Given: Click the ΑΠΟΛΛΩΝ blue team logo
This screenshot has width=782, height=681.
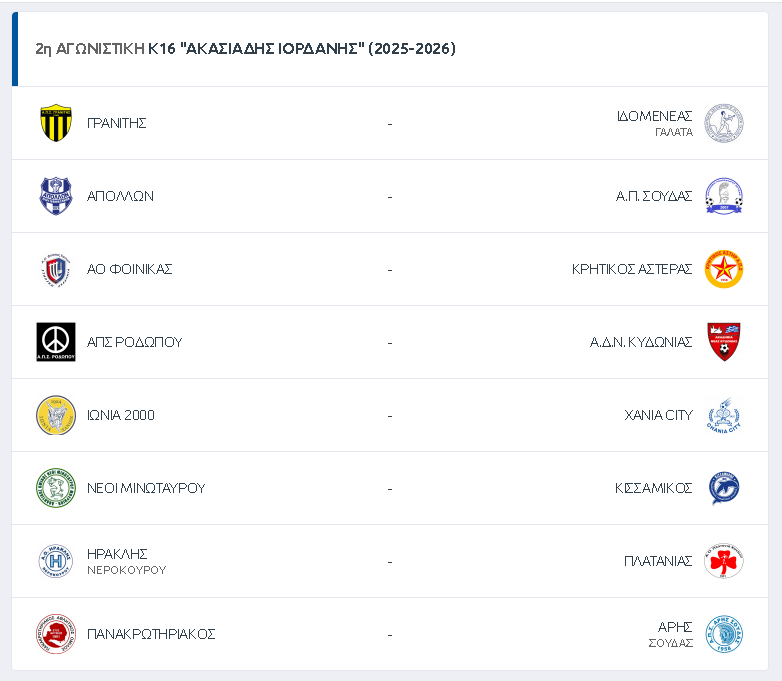Looking at the screenshot, I should (x=56, y=196).
